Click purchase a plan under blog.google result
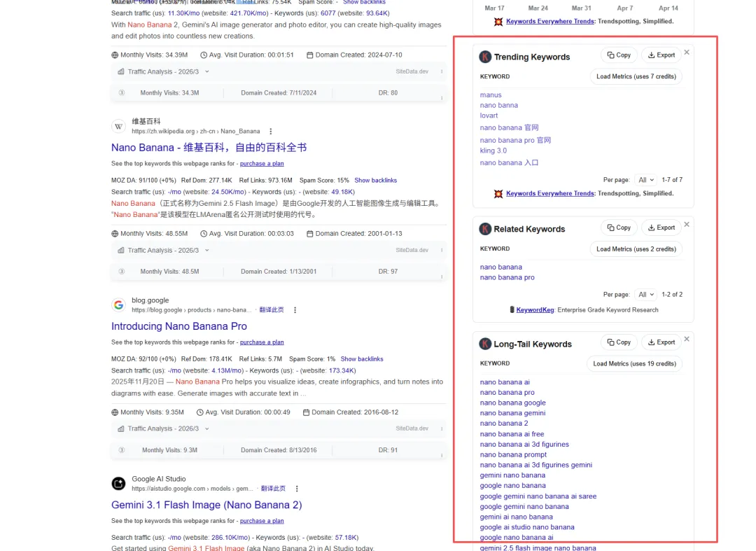Image resolution: width=756 pixels, height=551 pixels. [262, 342]
